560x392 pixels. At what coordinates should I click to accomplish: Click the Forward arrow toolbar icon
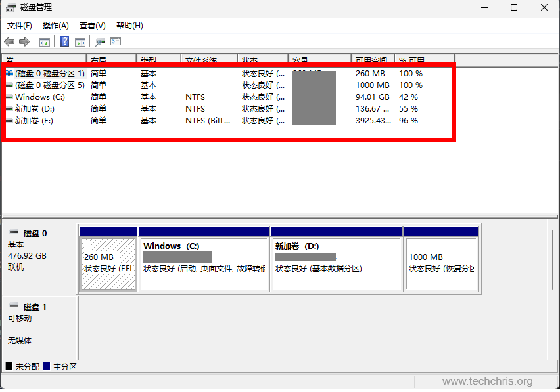[24, 42]
